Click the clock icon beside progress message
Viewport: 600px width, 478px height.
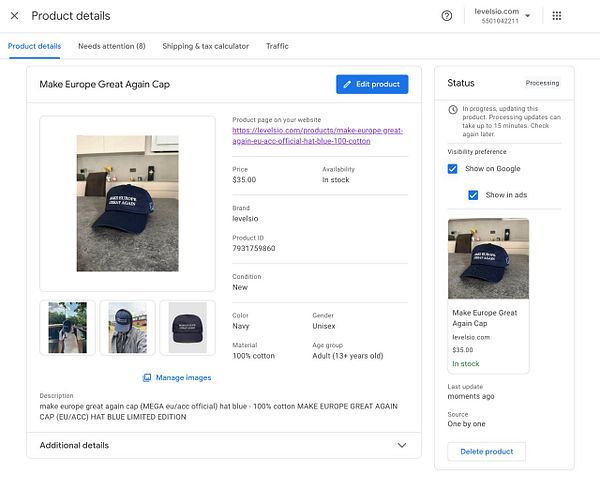pyautogui.click(x=453, y=109)
